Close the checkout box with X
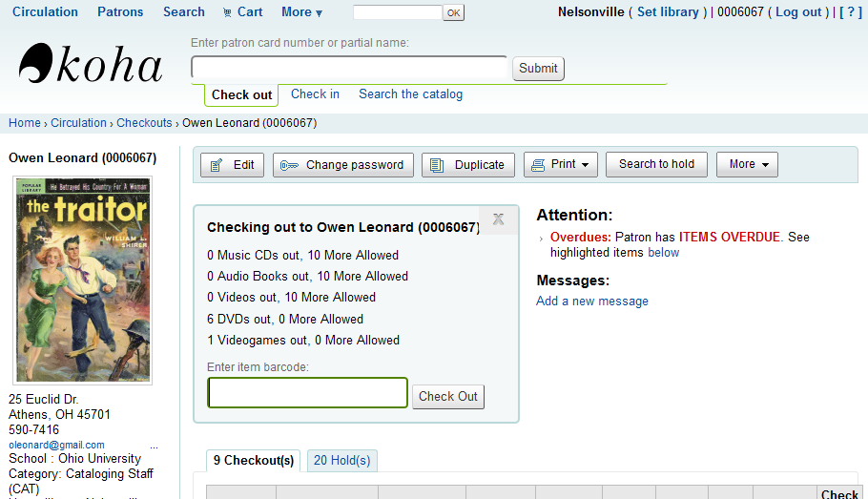This screenshot has height=499, width=868. (498, 219)
